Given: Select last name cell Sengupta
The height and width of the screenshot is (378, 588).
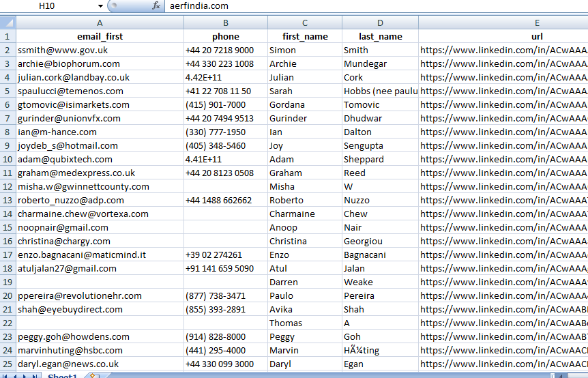Looking at the screenshot, I should coord(380,145).
